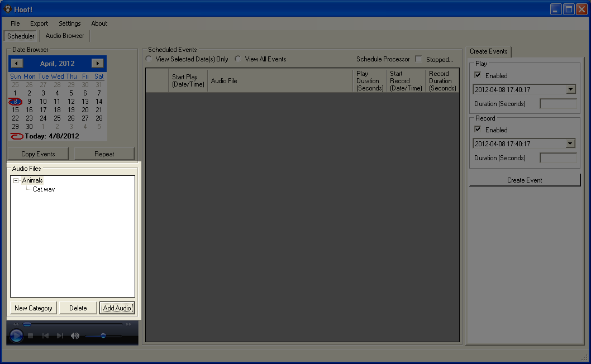Screen dimensions: 591x364
Task: Click the Hoot! owl icon in title bar
Action: (7, 9)
